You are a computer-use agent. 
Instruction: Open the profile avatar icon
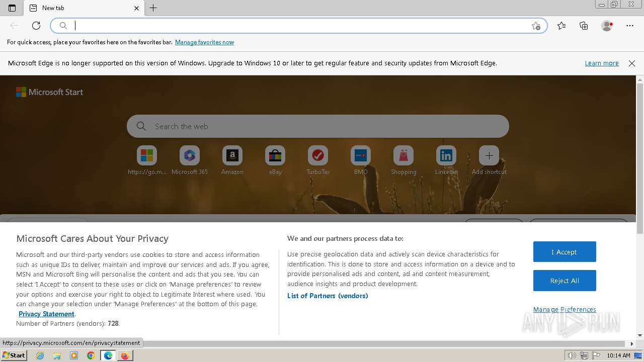607,26
